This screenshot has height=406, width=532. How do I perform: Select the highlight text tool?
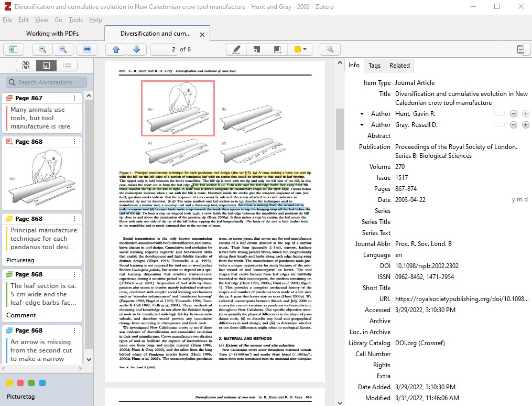(x=236, y=49)
